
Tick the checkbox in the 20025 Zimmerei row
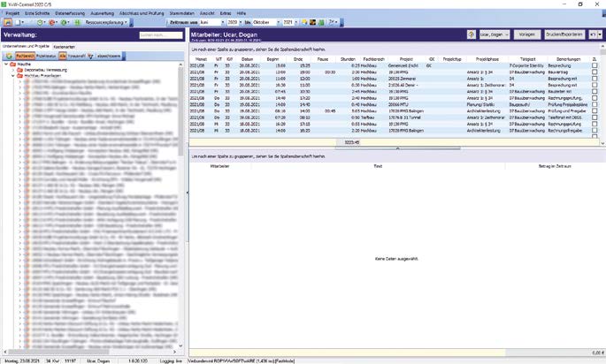pos(594,79)
